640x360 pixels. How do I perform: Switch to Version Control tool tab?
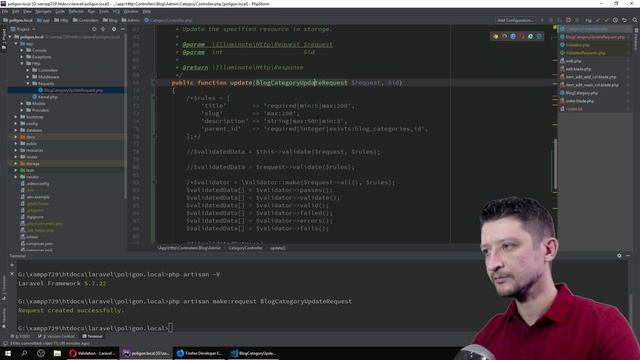56,336
